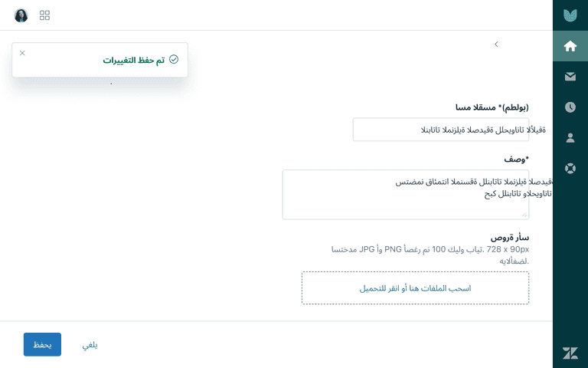
Task: Click the back chevron arrow
Action: click(x=496, y=44)
